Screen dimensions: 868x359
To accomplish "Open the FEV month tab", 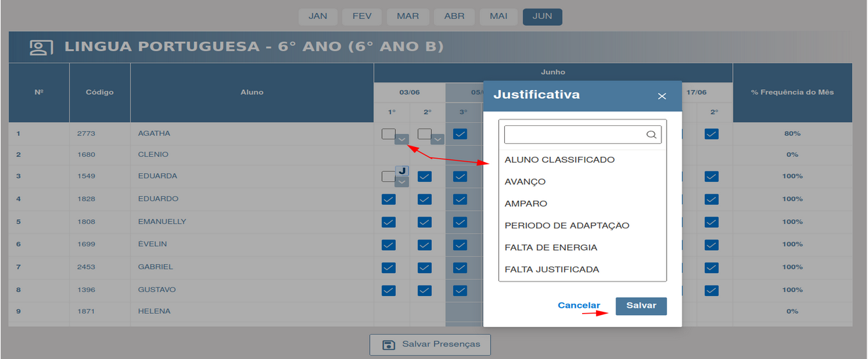I will click(363, 16).
